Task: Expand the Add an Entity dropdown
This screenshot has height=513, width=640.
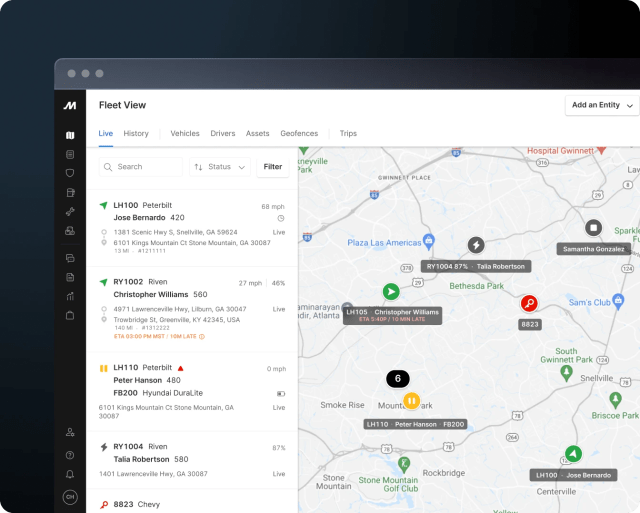Action: (x=602, y=105)
